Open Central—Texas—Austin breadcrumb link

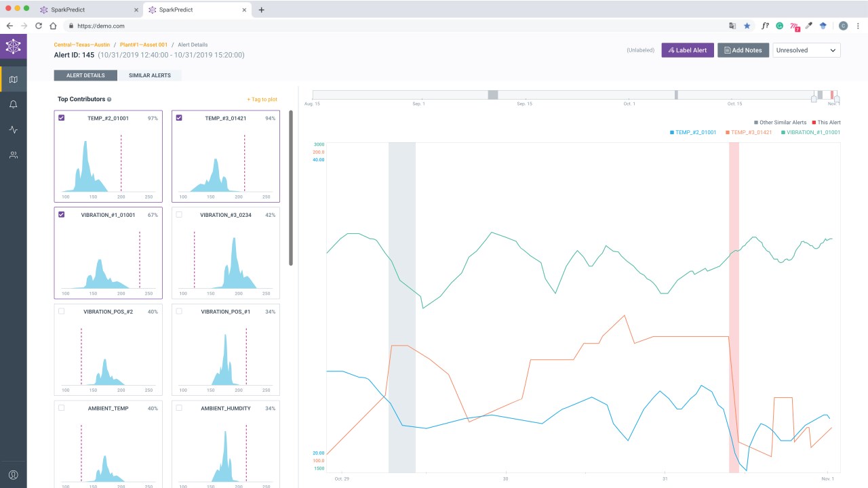(82, 45)
